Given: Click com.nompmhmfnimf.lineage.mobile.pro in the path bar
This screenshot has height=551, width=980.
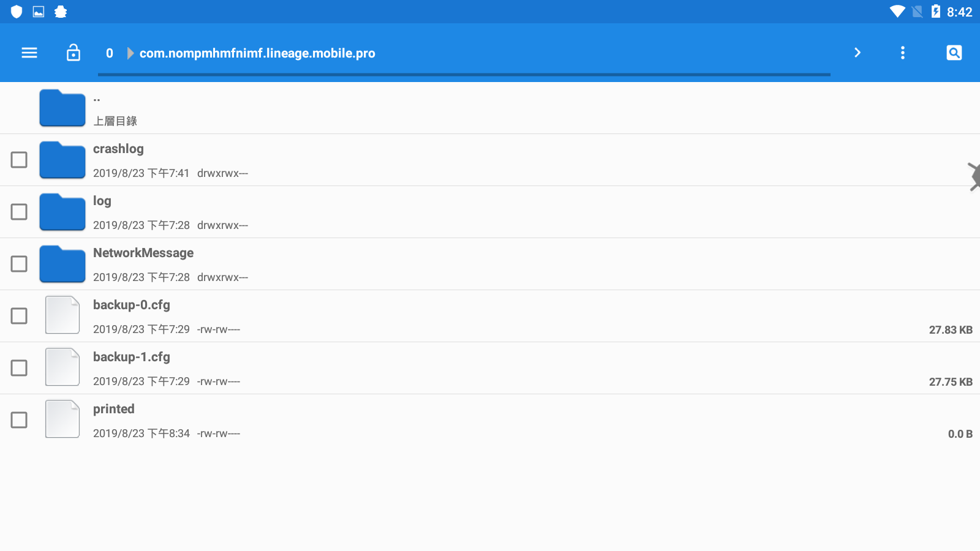Looking at the screenshot, I should [257, 53].
